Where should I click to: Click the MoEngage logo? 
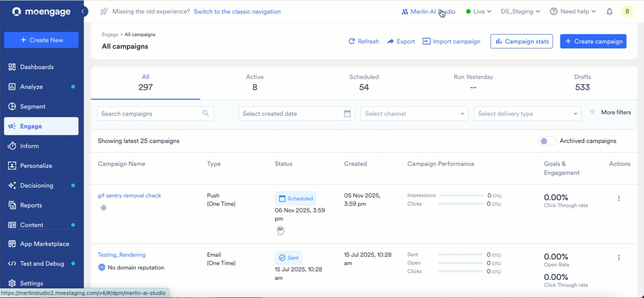pos(41,12)
